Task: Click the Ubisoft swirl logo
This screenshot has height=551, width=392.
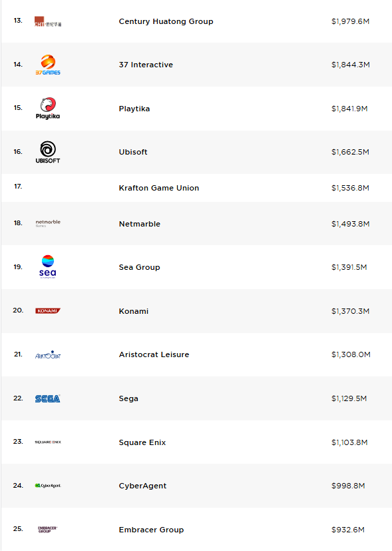Action: (48, 152)
